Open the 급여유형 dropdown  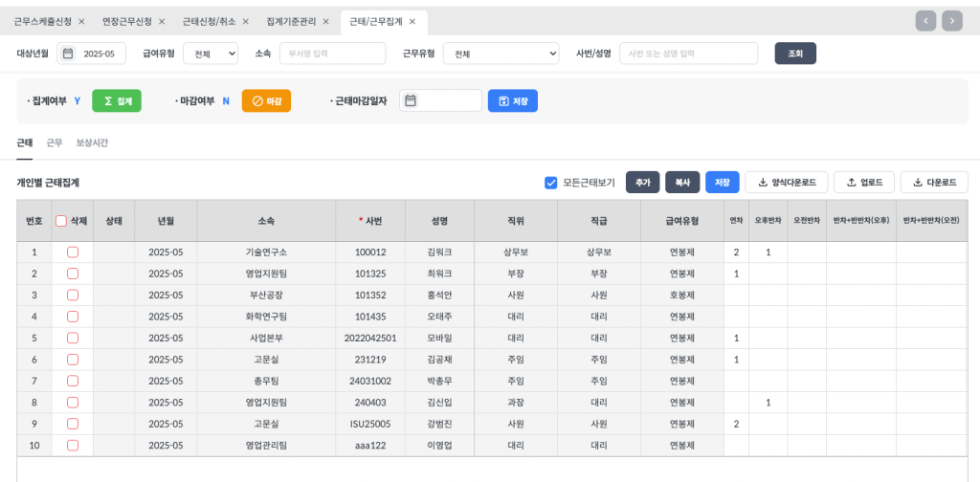tap(211, 54)
